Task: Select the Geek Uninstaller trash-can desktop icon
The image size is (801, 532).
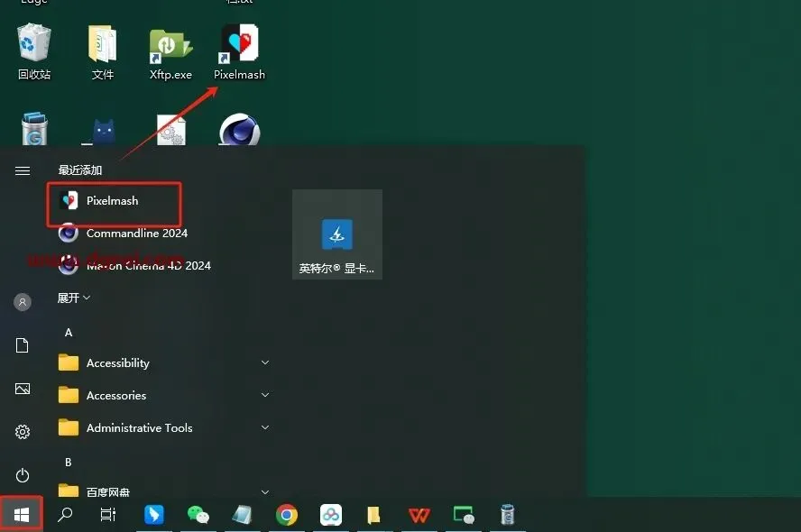Action: tap(34, 129)
